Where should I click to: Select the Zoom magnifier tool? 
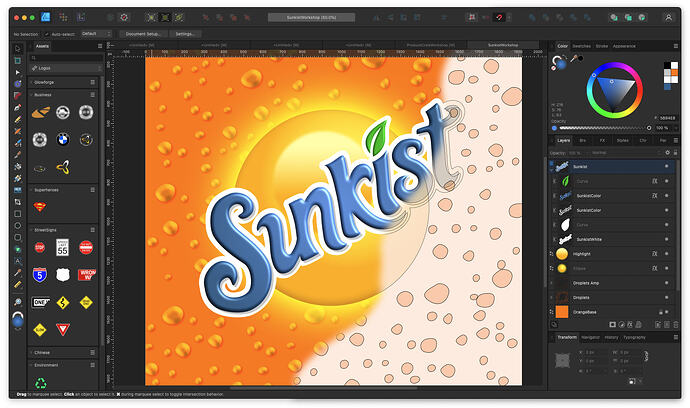(18, 302)
